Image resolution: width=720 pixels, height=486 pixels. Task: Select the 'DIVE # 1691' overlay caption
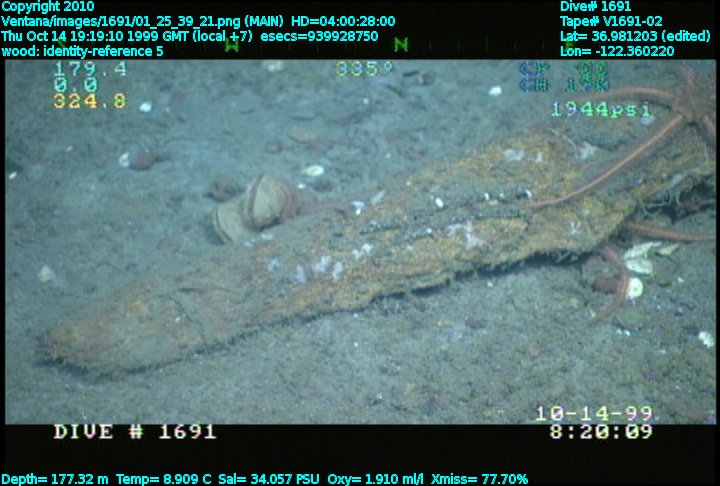135,432
